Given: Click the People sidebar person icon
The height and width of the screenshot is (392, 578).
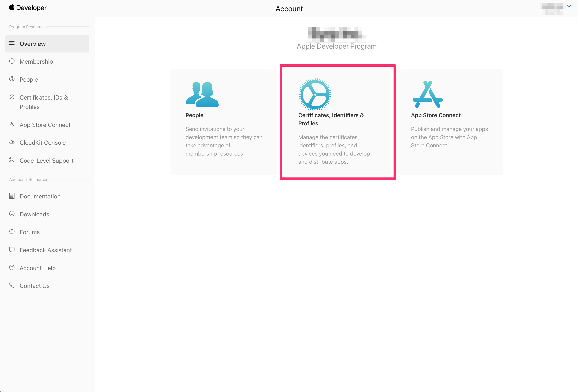Looking at the screenshot, I should (x=12, y=79).
